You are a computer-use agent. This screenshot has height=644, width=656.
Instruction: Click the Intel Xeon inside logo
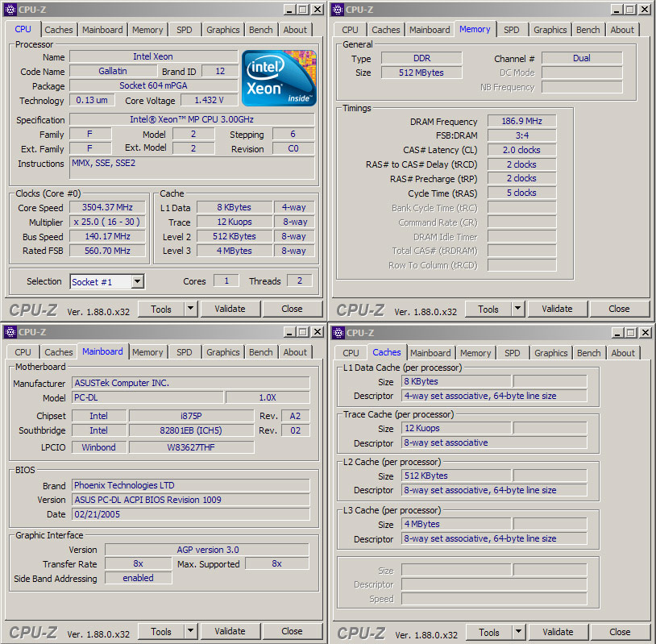(279, 77)
